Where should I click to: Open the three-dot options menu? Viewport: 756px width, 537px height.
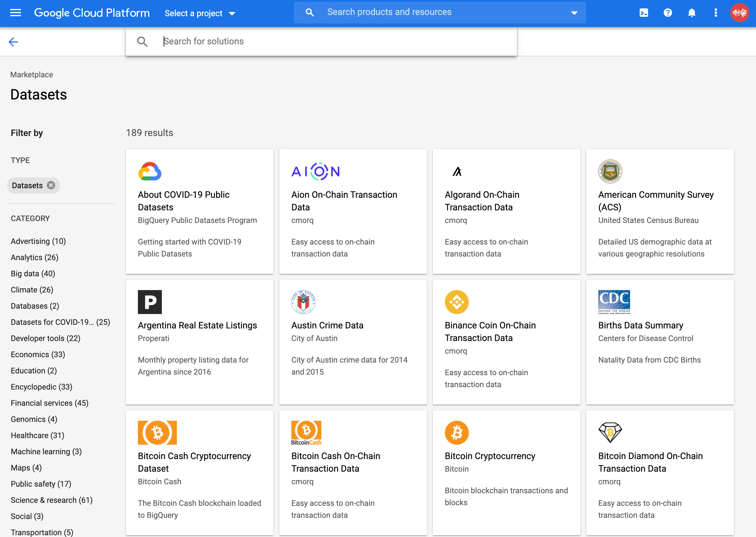tap(715, 13)
